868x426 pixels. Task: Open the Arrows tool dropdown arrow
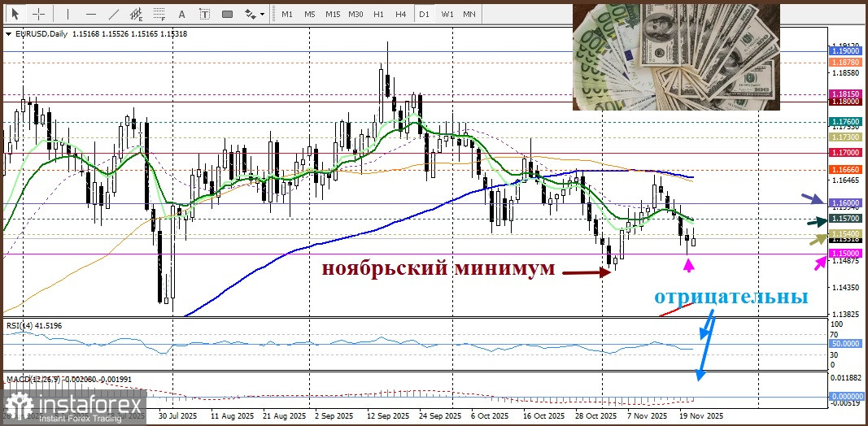point(263,15)
